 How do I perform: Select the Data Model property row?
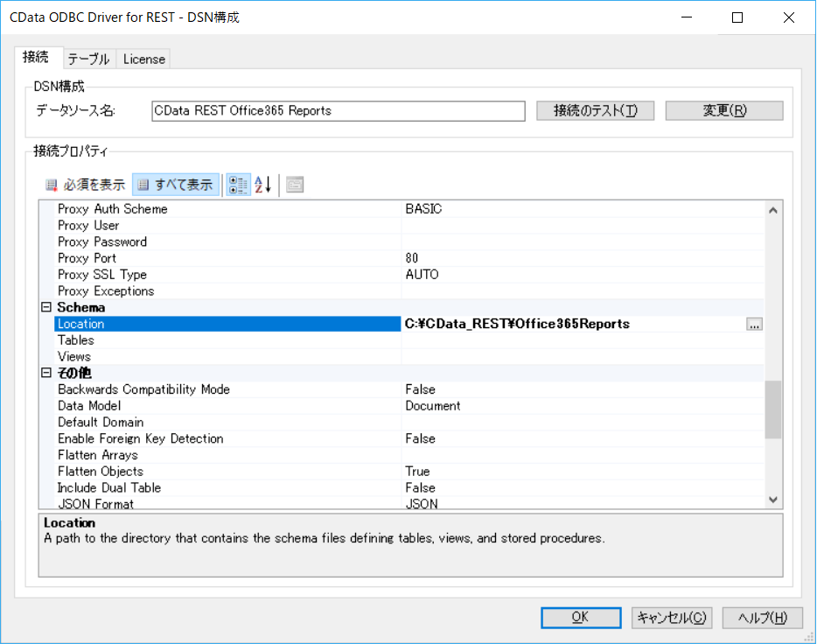409,406
